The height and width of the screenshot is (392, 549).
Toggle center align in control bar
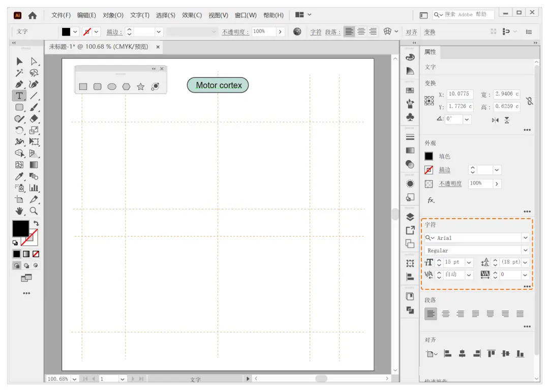click(361, 32)
